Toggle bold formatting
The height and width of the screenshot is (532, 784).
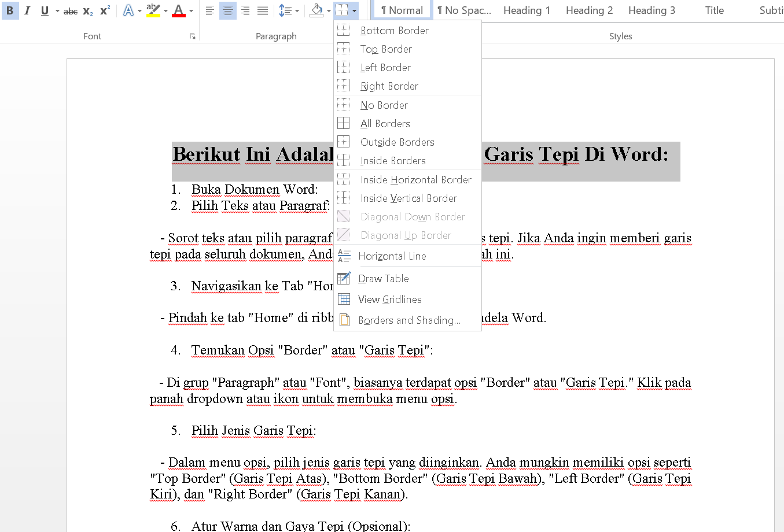(10, 10)
